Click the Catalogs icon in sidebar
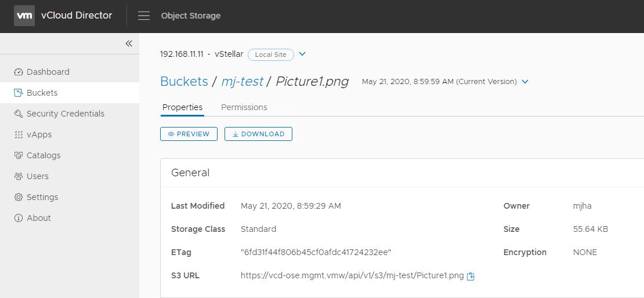The width and height of the screenshot is (644, 298). tap(19, 155)
